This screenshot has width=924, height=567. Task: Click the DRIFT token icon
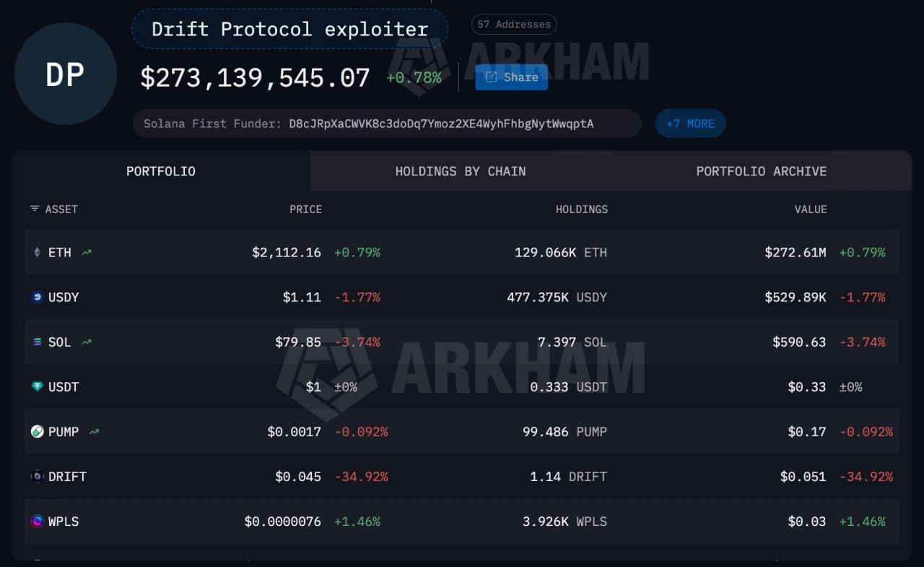pos(38,476)
